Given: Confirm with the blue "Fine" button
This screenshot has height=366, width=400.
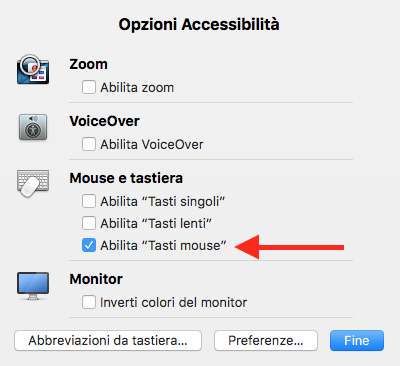Looking at the screenshot, I should (357, 341).
